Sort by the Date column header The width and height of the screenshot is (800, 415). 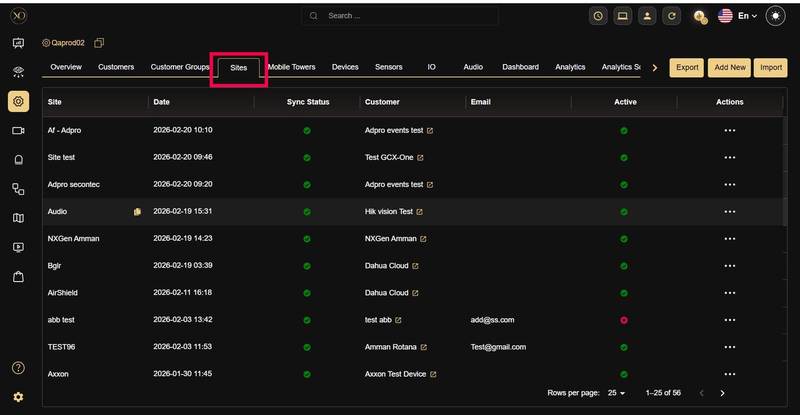tap(161, 102)
